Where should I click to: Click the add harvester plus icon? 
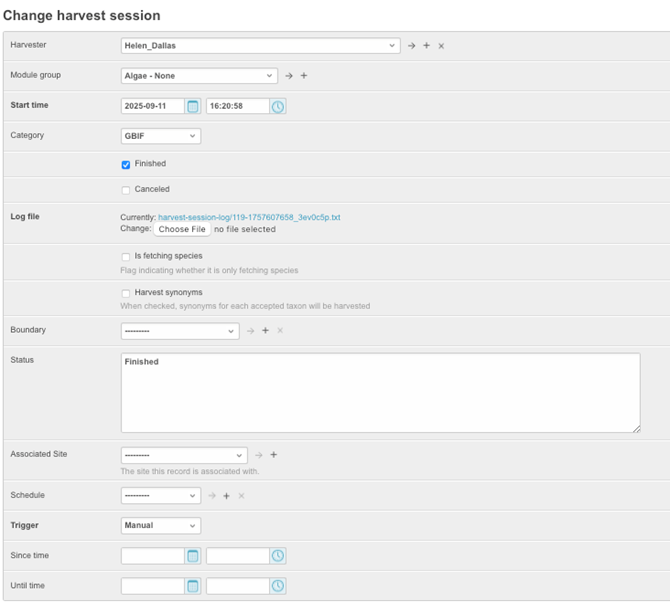426,46
